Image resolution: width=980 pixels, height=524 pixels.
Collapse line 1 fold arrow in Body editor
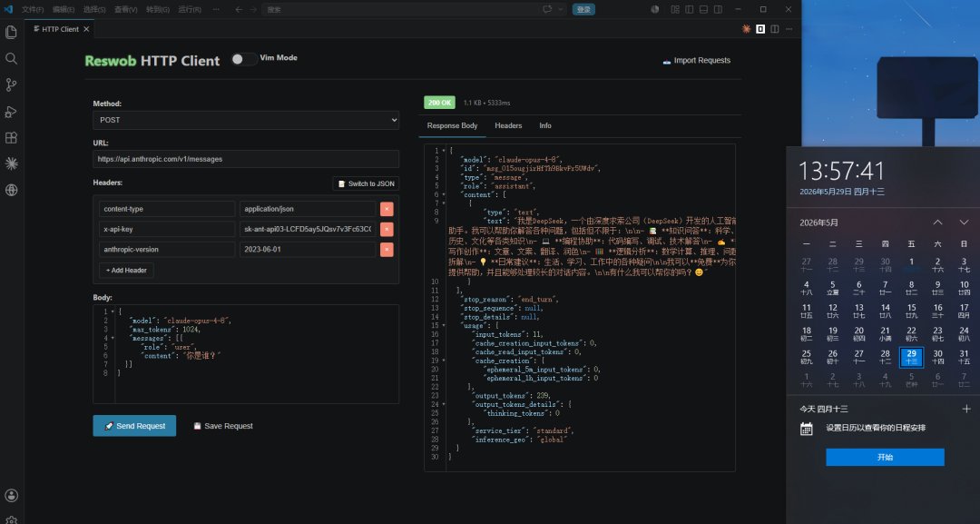click(x=113, y=311)
